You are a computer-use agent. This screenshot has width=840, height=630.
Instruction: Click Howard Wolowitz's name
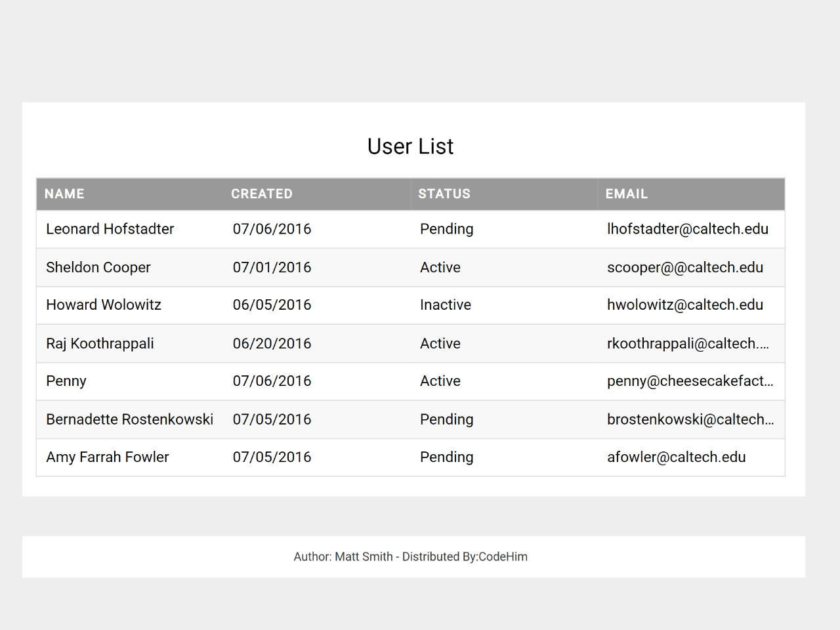pyautogui.click(x=103, y=304)
